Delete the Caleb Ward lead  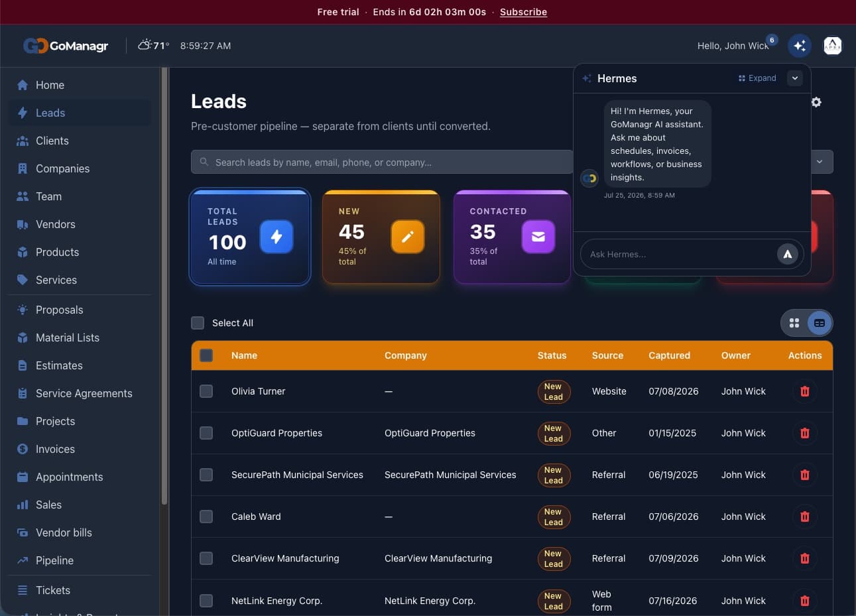point(805,517)
